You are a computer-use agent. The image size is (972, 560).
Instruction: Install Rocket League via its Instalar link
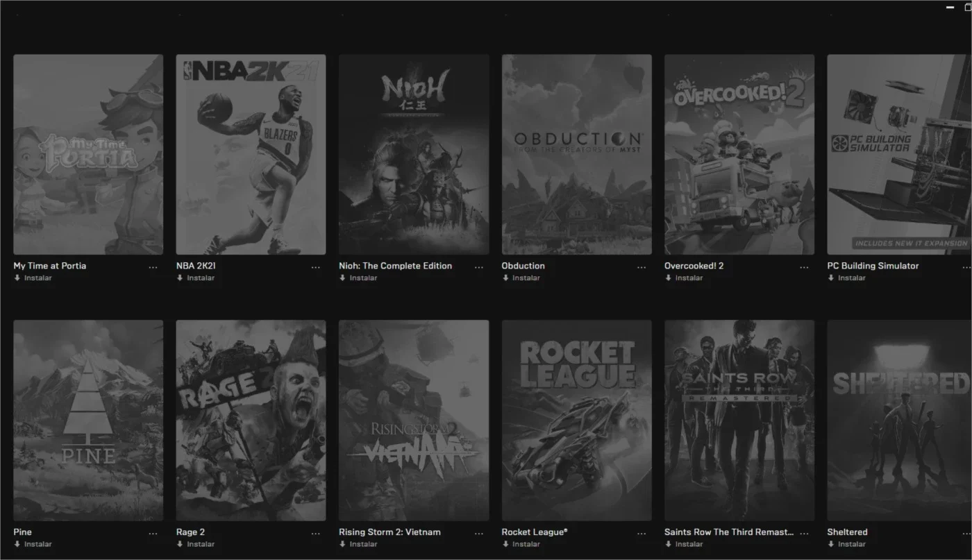click(x=521, y=544)
